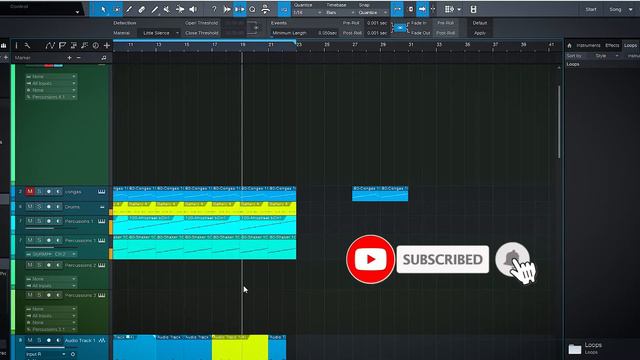Click the Apply button
The height and width of the screenshot is (360, 640).
480,33
